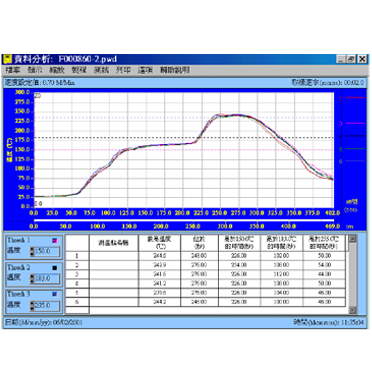Minimize the 資料分析 window
This screenshot has height=372, width=372.
pos(340,59)
